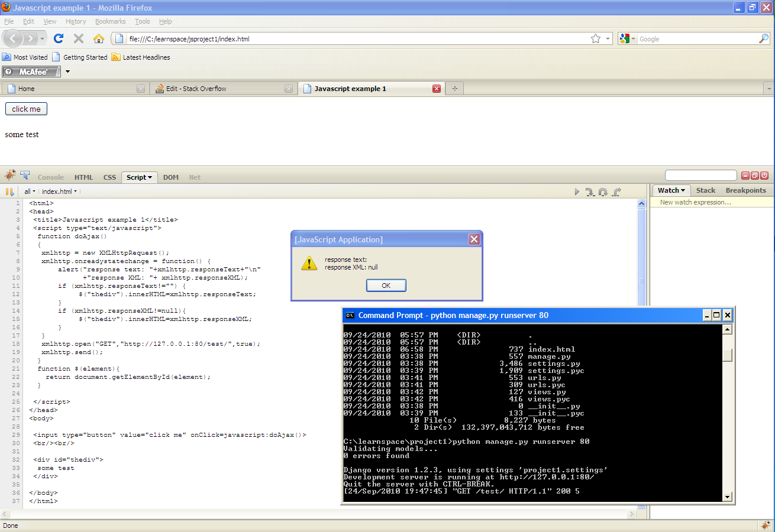Switch to the Firebug Net panel
The height and width of the screenshot is (532, 775).
tap(195, 177)
